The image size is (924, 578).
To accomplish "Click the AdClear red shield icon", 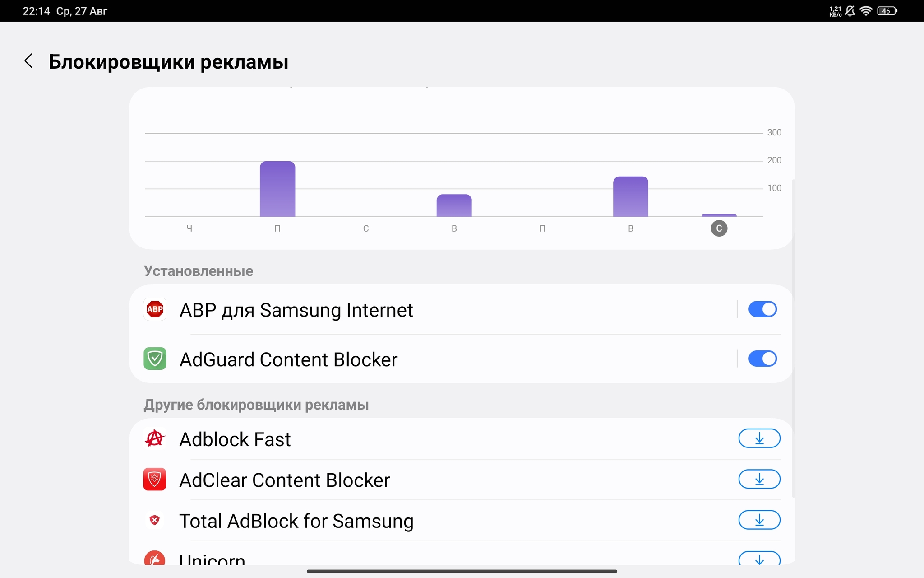I will pos(155,479).
